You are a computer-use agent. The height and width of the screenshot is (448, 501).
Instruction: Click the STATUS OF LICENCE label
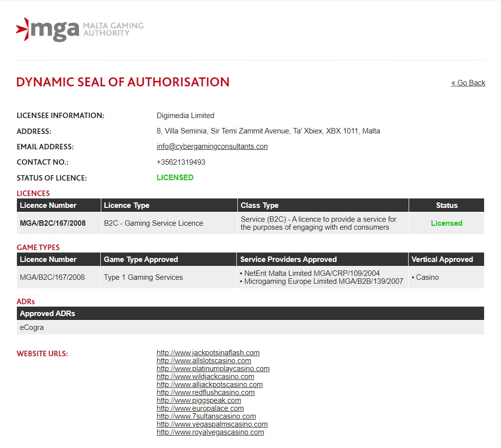tap(52, 178)
